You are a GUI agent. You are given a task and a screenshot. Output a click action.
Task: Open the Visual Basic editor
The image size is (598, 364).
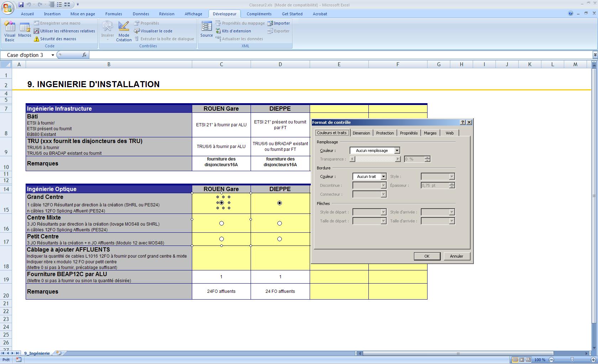tap(10, 30)
